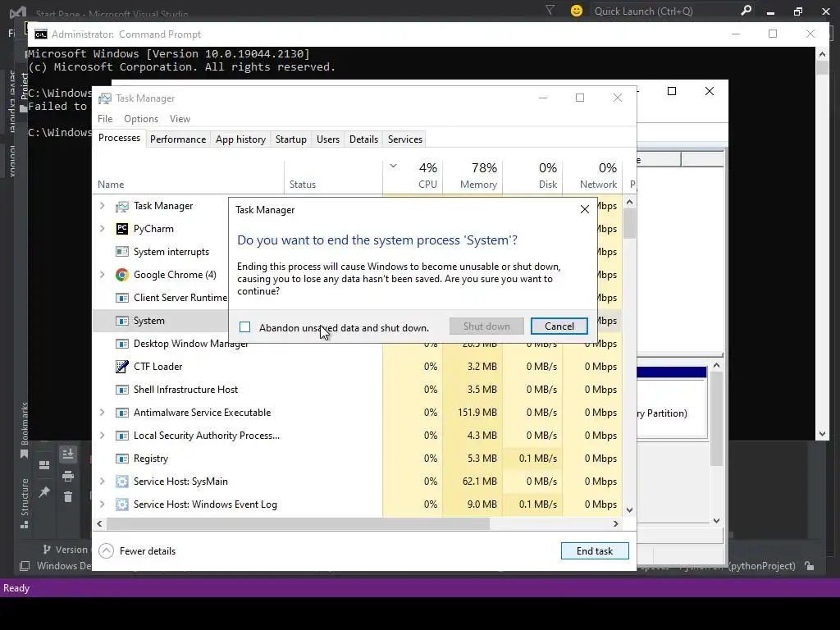Viewport: 840px width, 630px height.
Task: Click the Disk column header
Action: pyautogui.click(x=532, y=176)
